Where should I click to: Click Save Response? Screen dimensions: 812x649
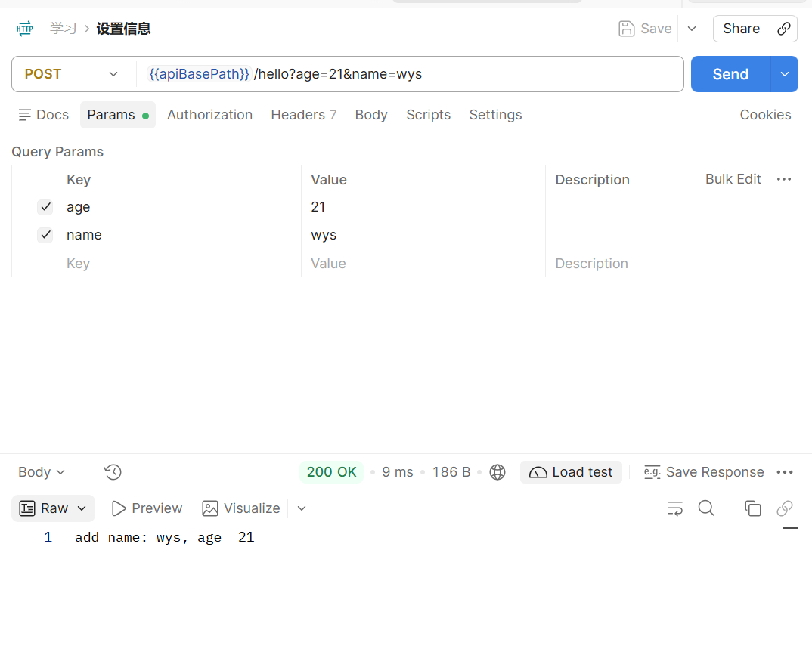[x=704, y=472]
